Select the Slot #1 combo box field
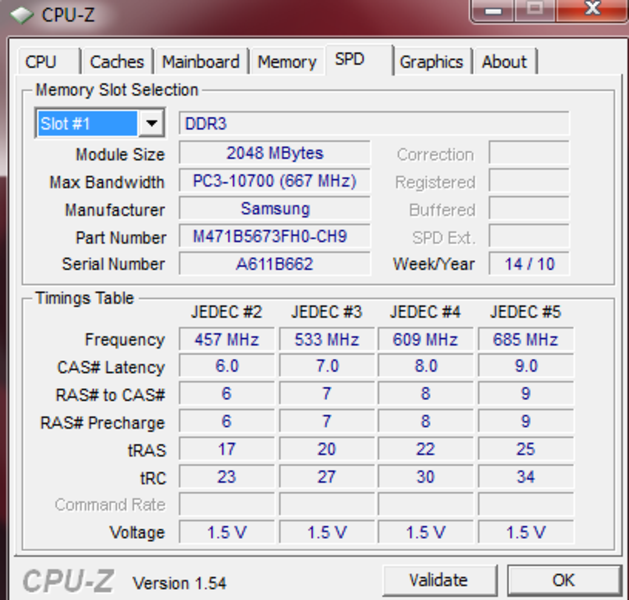This screenshot has height=600, width=629. pos(100,123)
